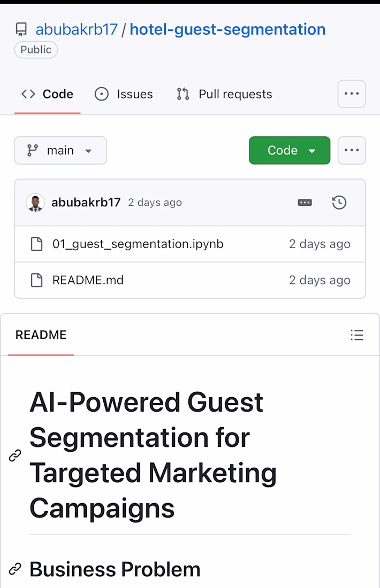Expand the latest commit message ellipsis
Image resolution: width=380 pixels, height=588 pixels.
tap(305, 203)
